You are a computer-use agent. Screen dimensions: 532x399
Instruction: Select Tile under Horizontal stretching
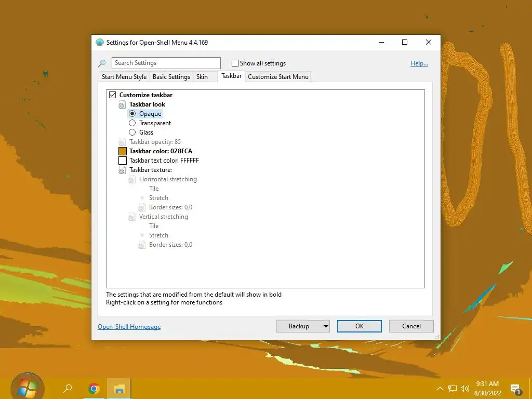tap(154, 189)
